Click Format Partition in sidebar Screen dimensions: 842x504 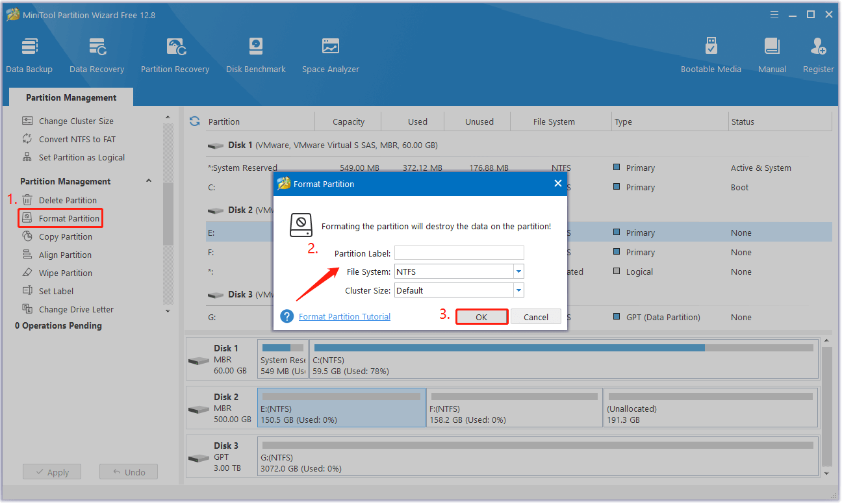tap(60, 218)
